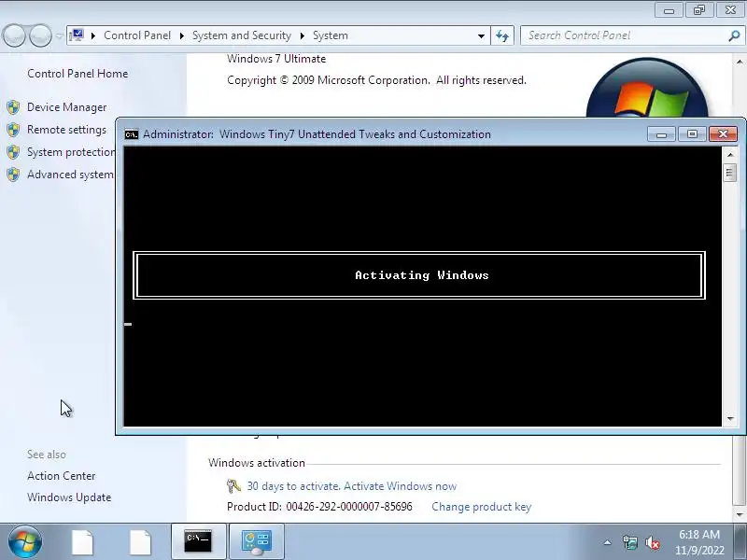Click Copyright 2009 Microsoft Corporation text

pos(376,80)
